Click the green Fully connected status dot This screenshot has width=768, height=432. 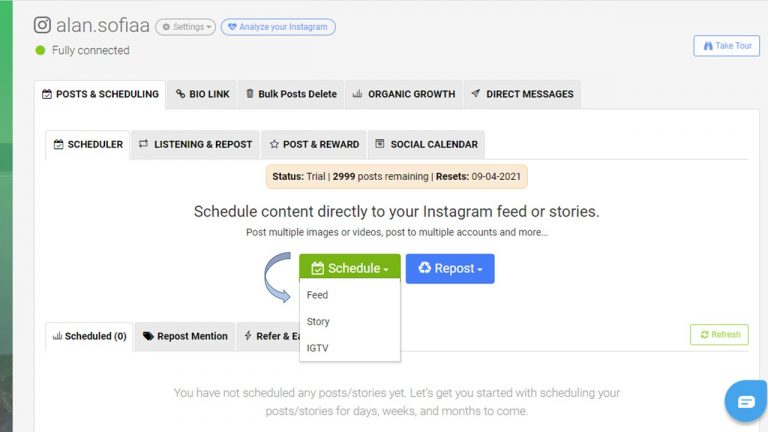[x=40, y=50]
